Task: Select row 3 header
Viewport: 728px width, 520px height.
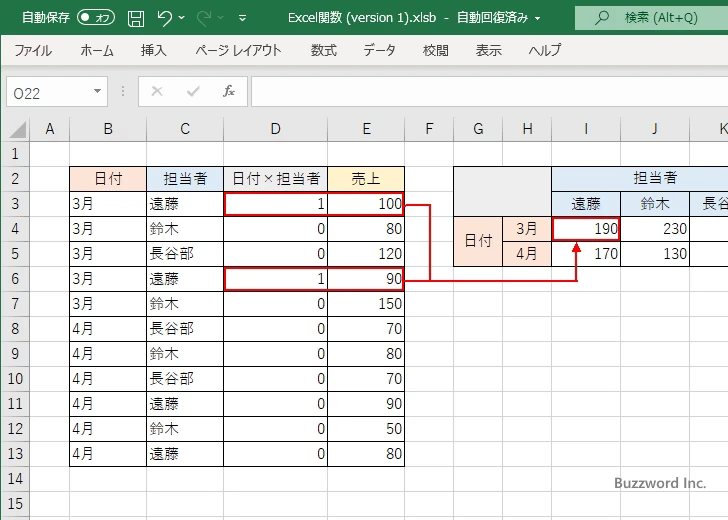Action: coord(15,204)
